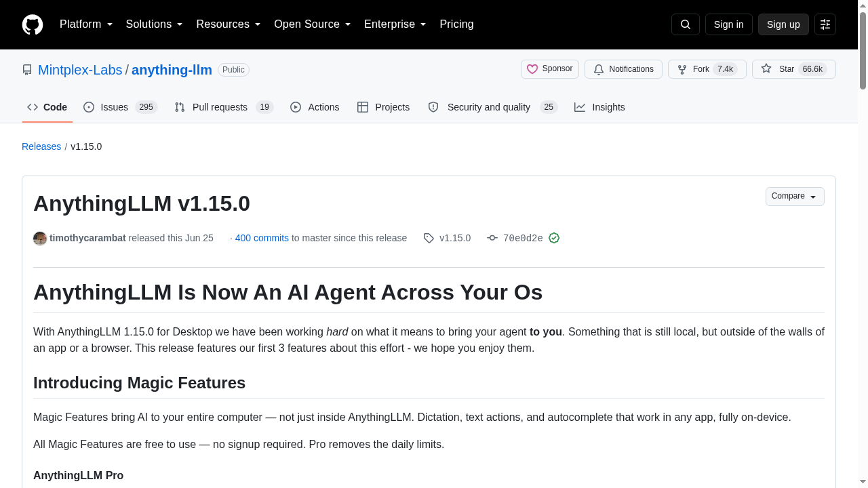Expand the Enterprise menu
The image size is (868, 488).
[x=395, y=24]
